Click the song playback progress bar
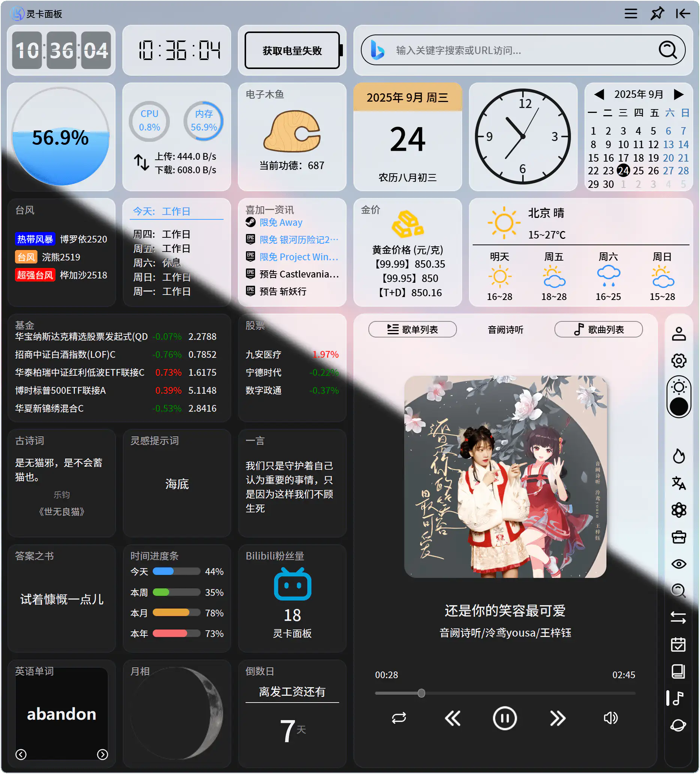This screenshot has width=700, height=774. click(504, 693)
